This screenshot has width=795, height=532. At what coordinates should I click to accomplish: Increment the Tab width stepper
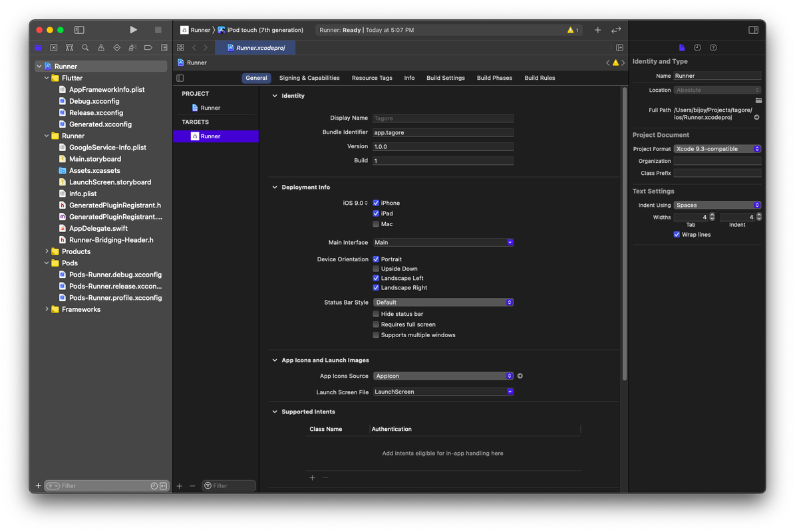pos(712,215)
